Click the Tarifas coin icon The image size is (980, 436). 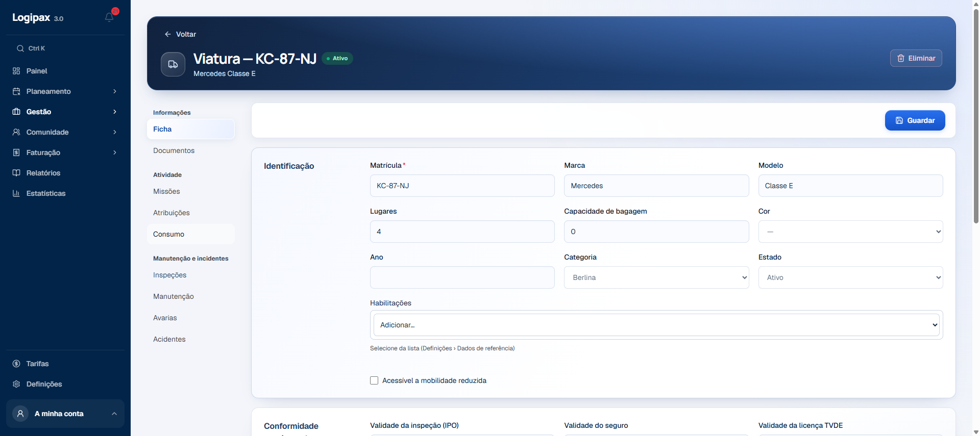coord(16,364)
